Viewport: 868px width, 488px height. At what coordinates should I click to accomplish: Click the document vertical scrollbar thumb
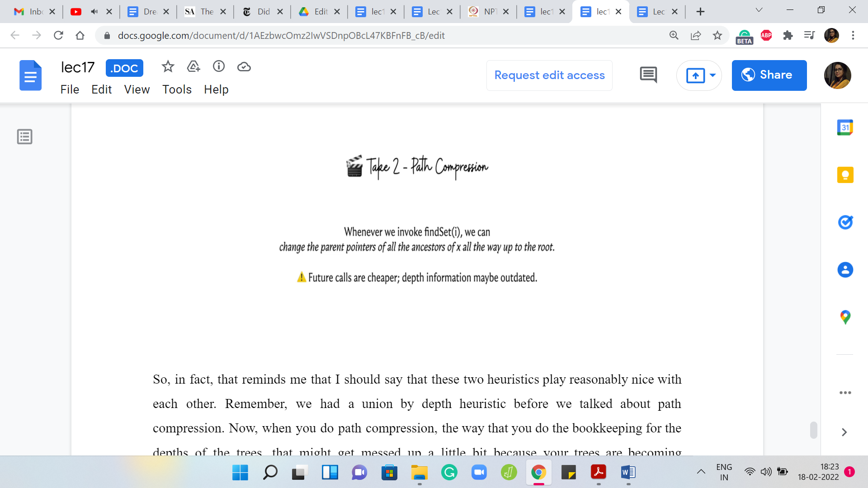point(813,430)
